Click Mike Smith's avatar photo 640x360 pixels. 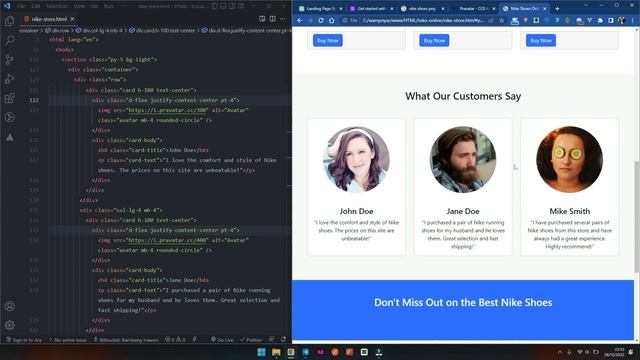[569, 159]
